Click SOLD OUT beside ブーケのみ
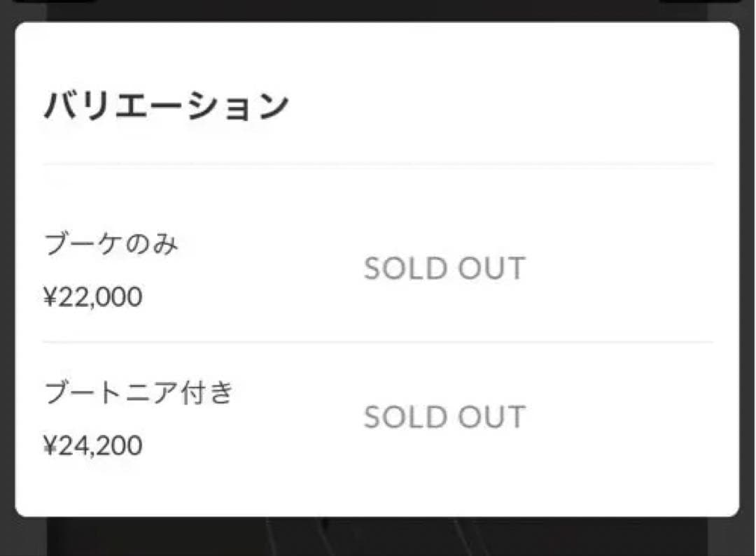This screenshot has width=756, height=556. (x=444, y=269)
